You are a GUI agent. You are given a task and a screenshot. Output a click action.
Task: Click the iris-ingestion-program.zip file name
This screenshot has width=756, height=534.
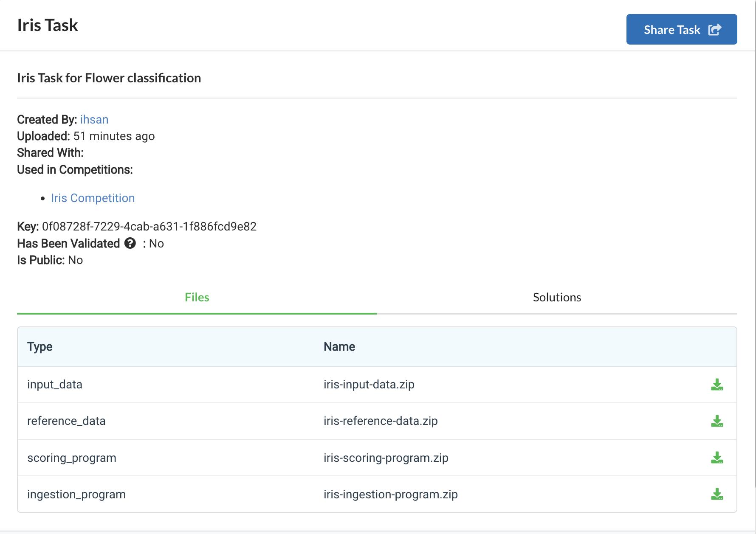click(390, 495)
